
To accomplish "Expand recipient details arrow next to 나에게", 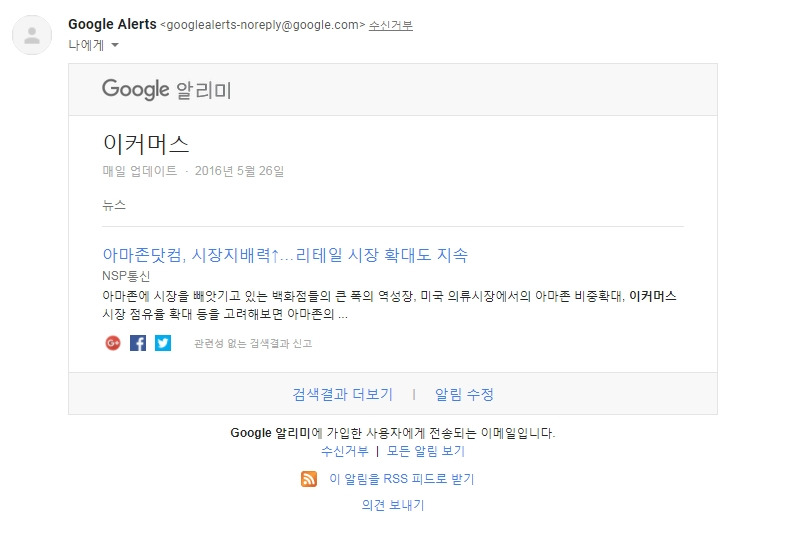I will [x=115, y=45].
